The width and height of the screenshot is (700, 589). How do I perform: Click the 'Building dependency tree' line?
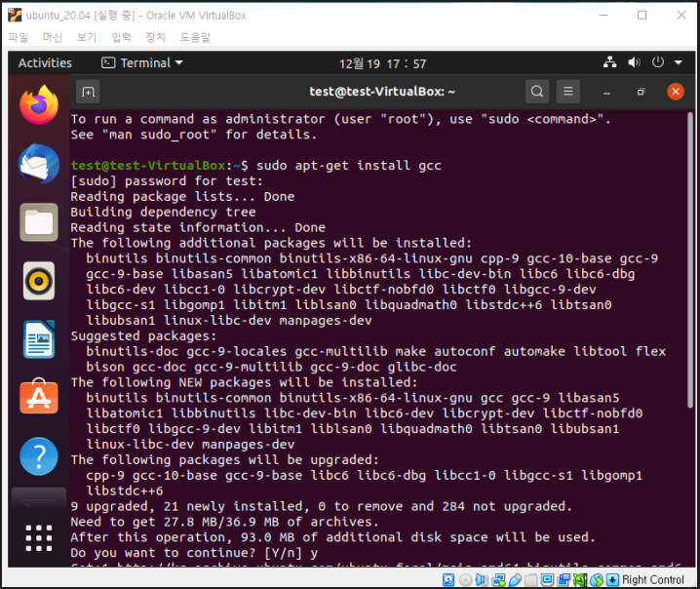tap(163, 213)
